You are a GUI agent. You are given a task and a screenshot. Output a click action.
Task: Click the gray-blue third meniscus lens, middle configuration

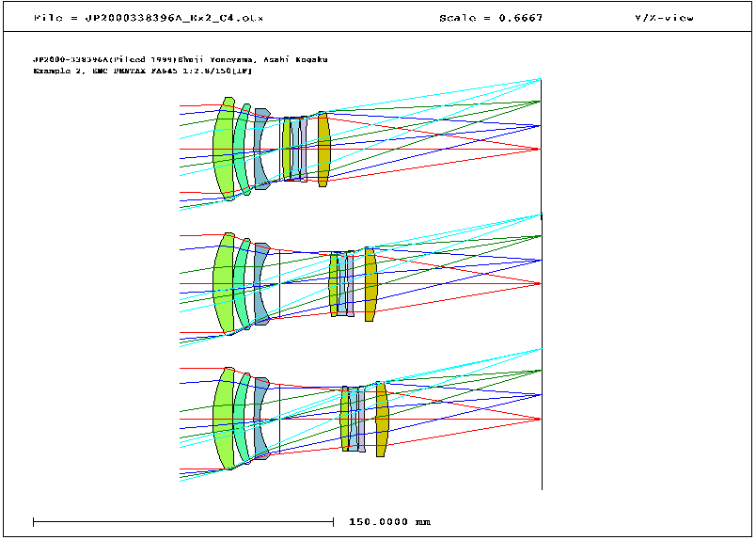point(259,284)
